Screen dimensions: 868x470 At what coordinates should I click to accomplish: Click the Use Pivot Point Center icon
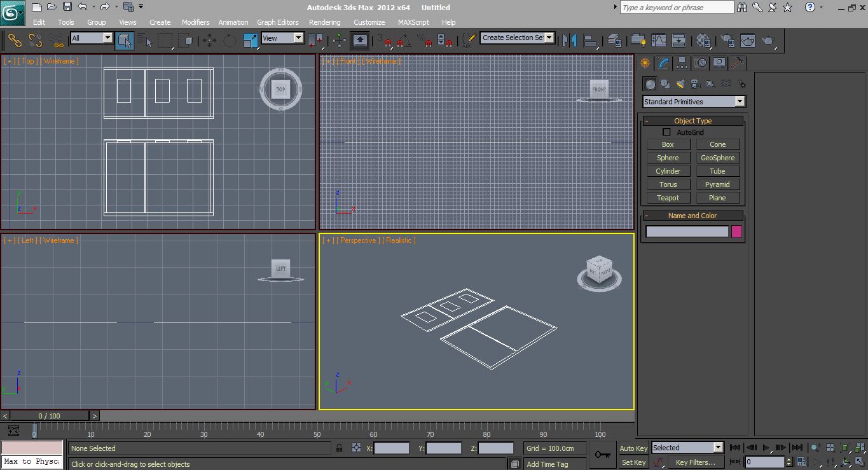pyautogui.click(x=316, y=41)
